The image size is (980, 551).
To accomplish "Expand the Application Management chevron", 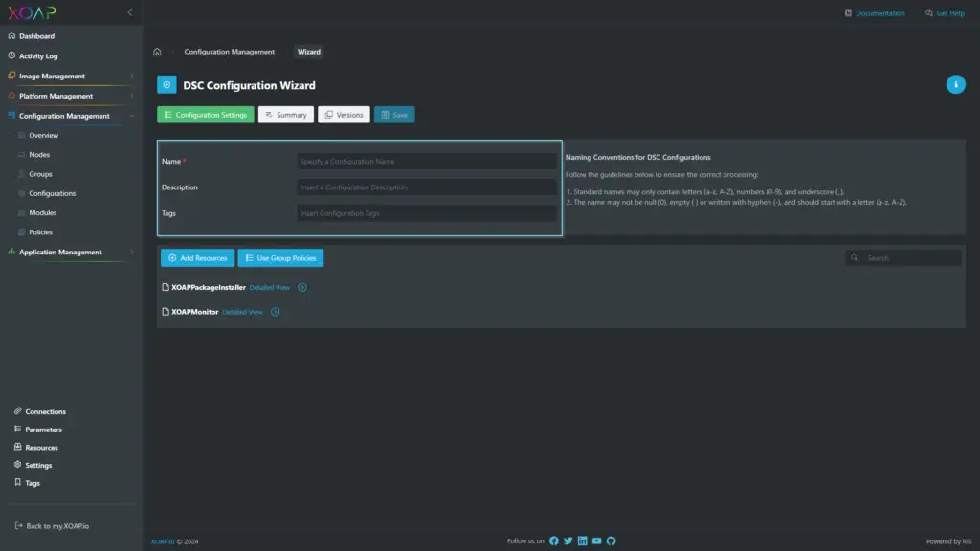I will coord(132,253).
